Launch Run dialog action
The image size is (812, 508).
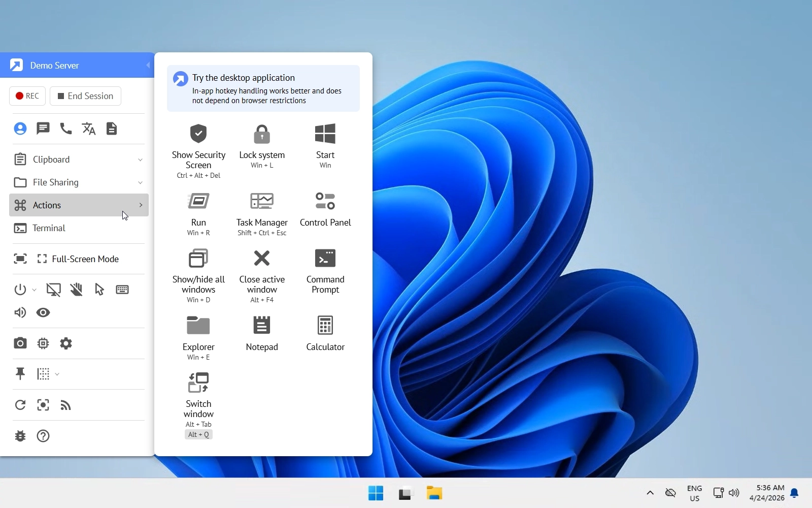(x=198, y=213)
